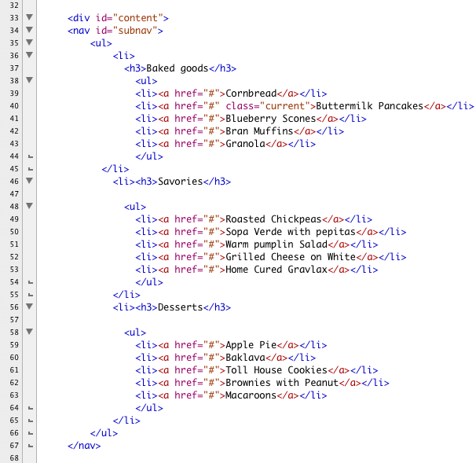Collapse the Desserts li fold on line 56

29,307
